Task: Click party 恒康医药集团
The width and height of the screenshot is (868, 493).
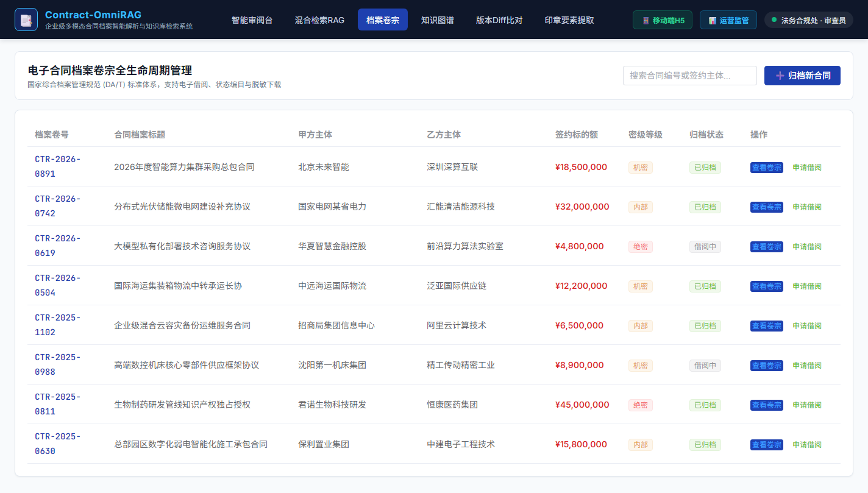Action: [x=452, y=405]
